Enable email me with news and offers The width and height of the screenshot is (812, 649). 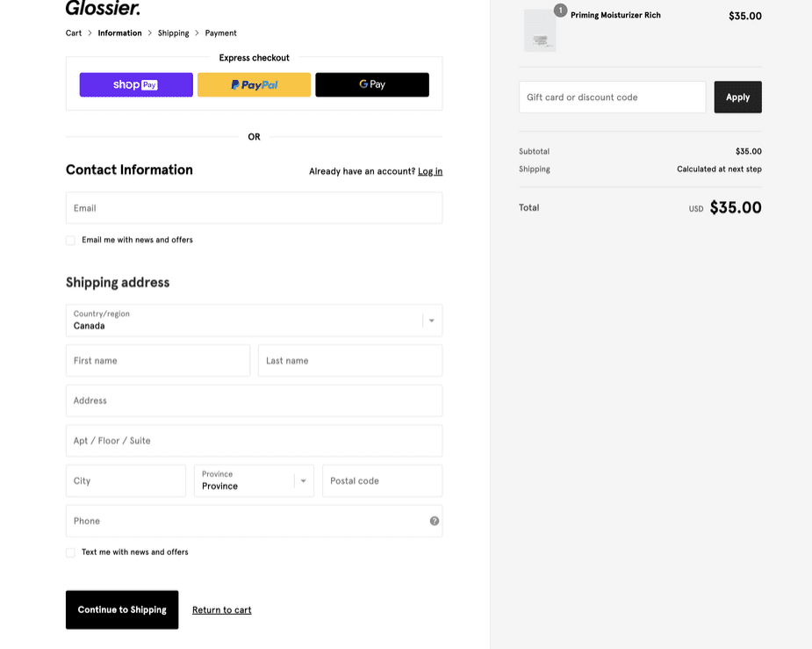pos(70,240)
